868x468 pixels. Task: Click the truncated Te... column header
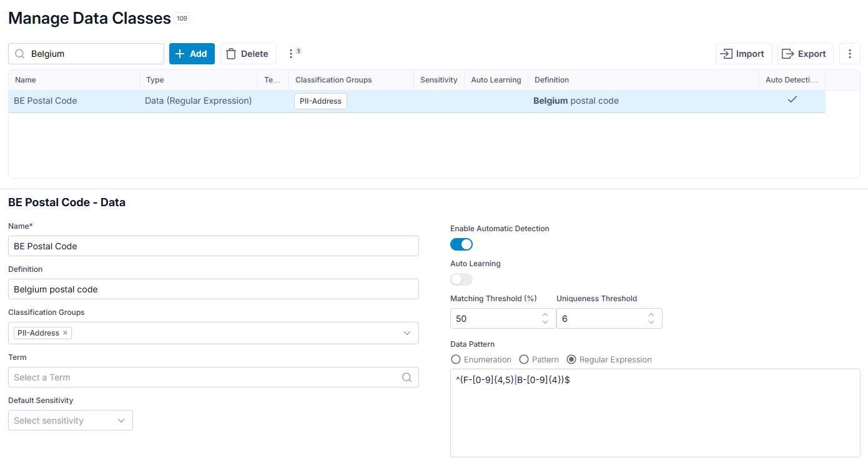click(x=273, y=80)
